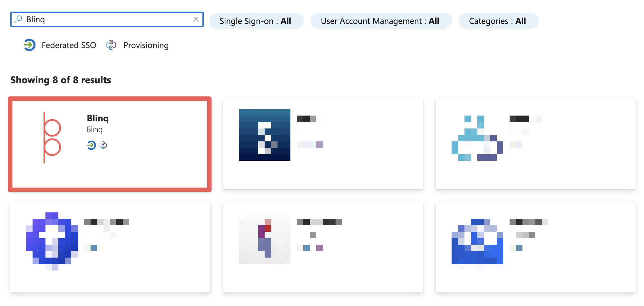Open the Single Sign-on filter

(x=256, y=21)
